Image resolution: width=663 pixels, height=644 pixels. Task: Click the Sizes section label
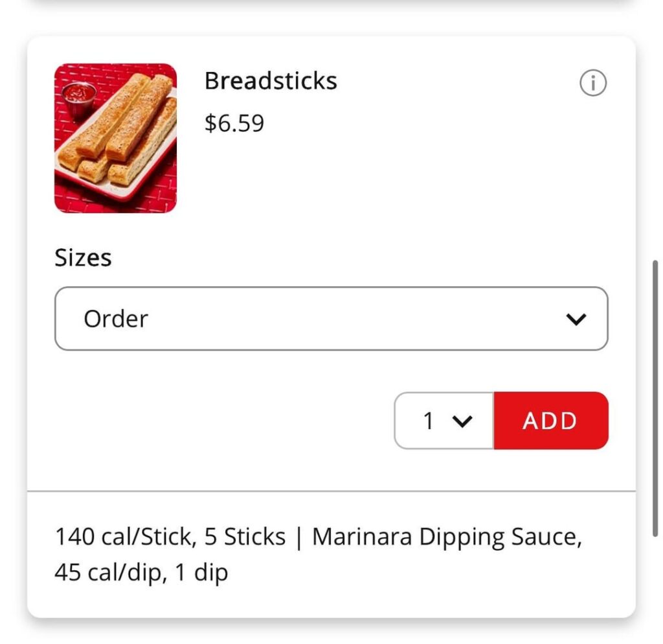pos(83,257)
